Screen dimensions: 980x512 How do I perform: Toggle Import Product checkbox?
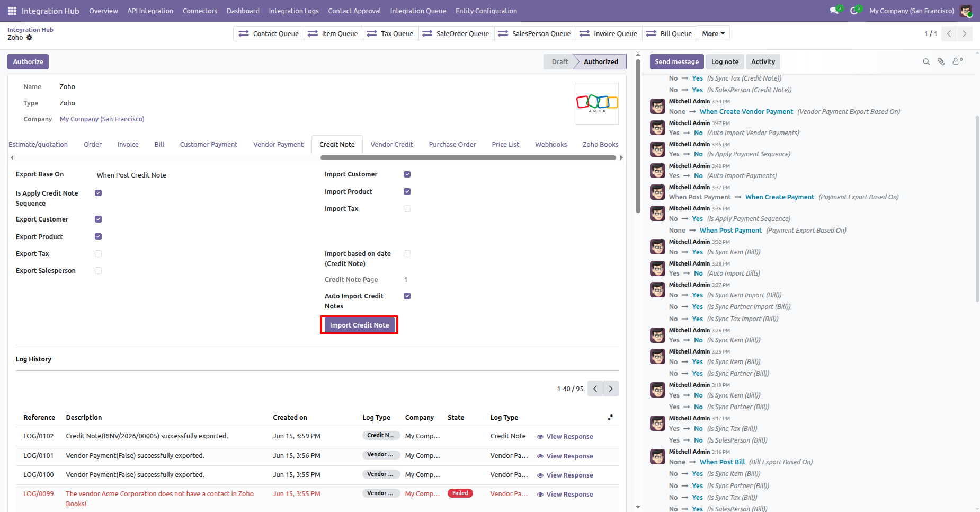point(407,191)
